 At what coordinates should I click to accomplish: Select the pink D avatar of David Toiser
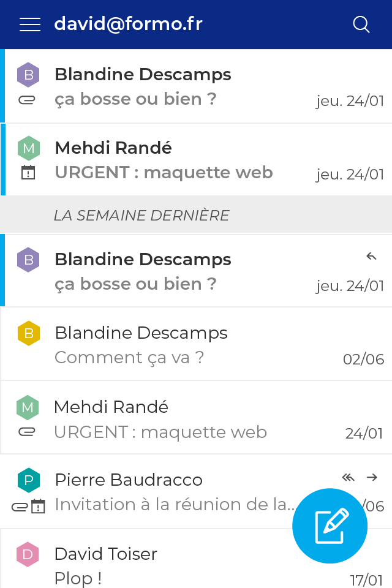point(28,555)
